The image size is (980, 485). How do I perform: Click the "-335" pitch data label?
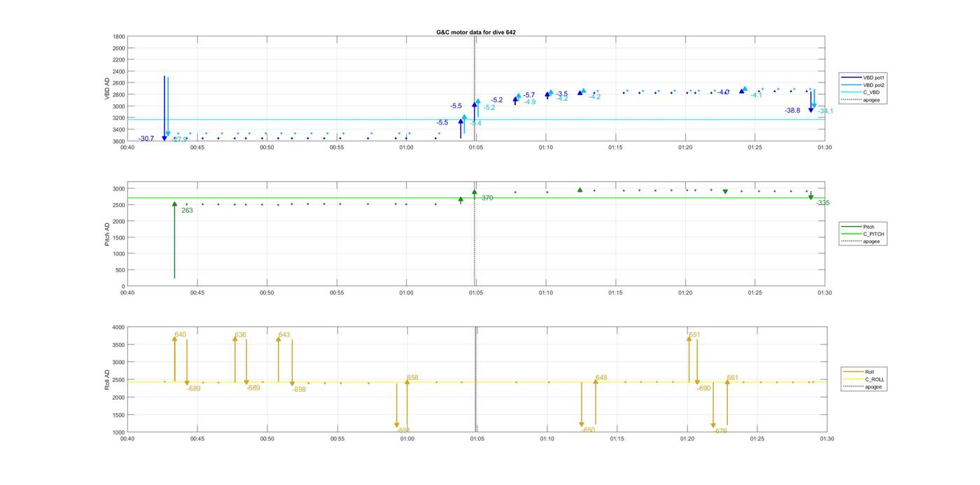click(x=822, y=203)
